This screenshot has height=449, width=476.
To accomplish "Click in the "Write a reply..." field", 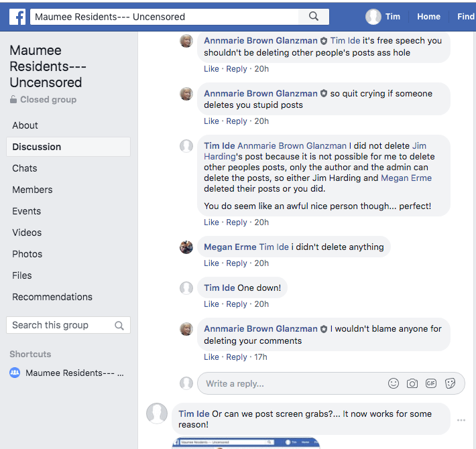I will pyautogui.click(x=288, y=383).
